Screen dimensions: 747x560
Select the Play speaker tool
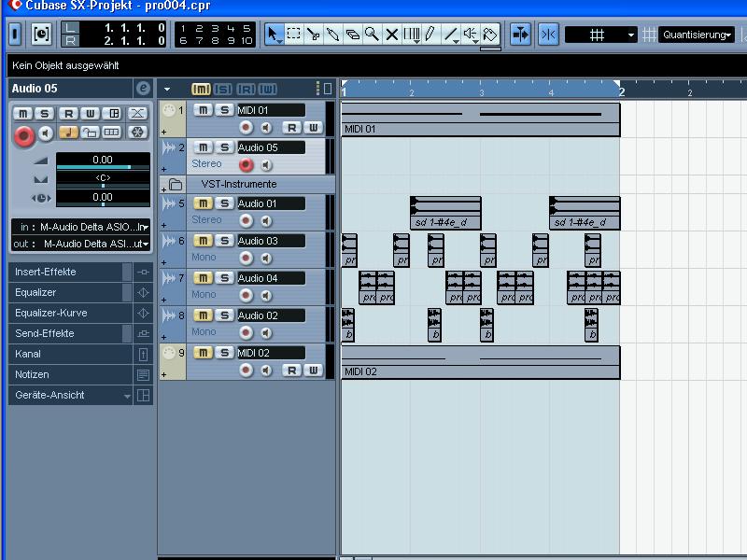[x=471, y=35]
